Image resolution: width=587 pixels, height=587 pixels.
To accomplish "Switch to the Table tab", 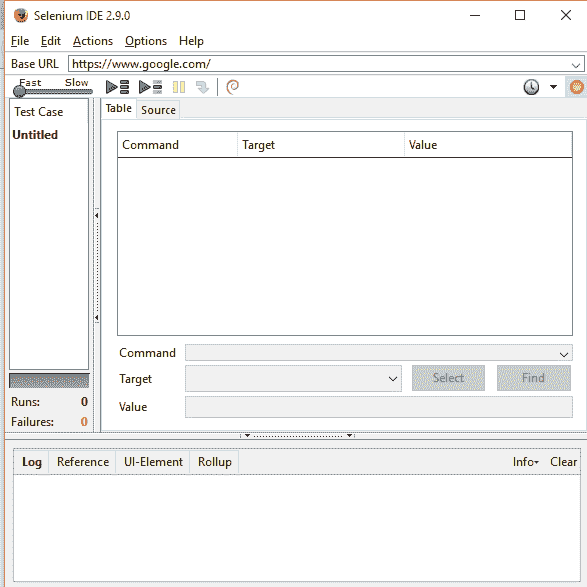I will (119, 109).
